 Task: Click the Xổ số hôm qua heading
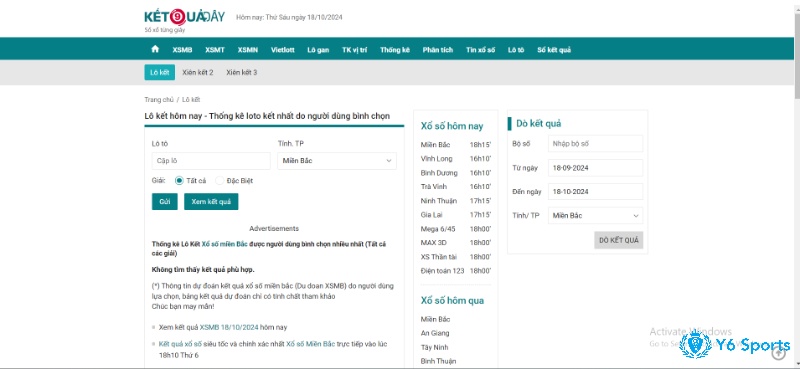453,301
